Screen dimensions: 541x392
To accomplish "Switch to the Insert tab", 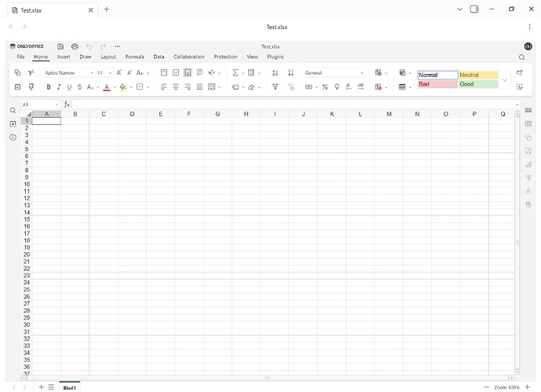I will coord(64,57).
